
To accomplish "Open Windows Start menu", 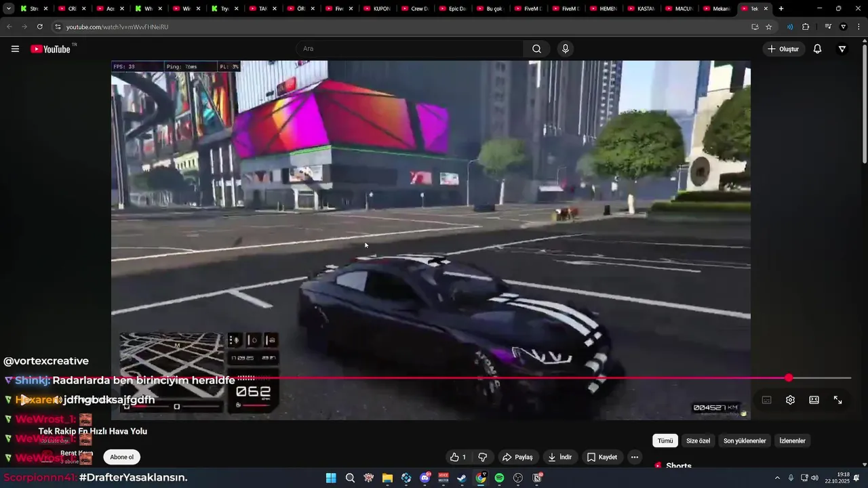I will 331,478.
